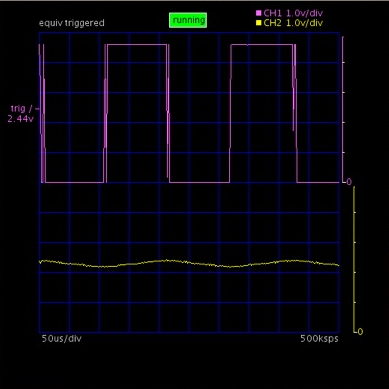The image size is (389, 389).
Task: Click the yellow CH2 waveform trace
Action: (x=189, y=263)
